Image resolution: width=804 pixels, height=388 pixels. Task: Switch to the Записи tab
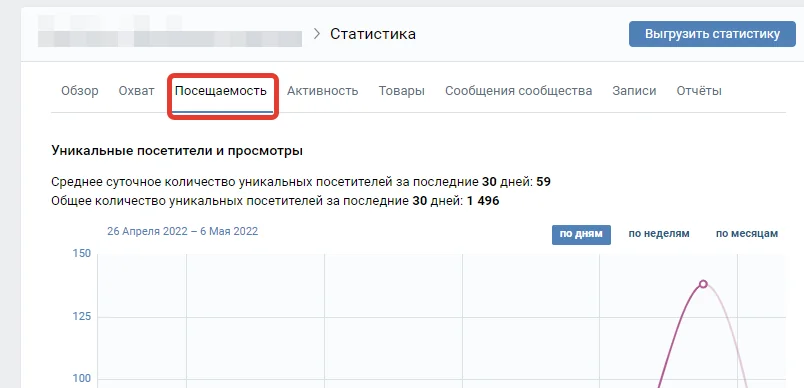point(634,91)
